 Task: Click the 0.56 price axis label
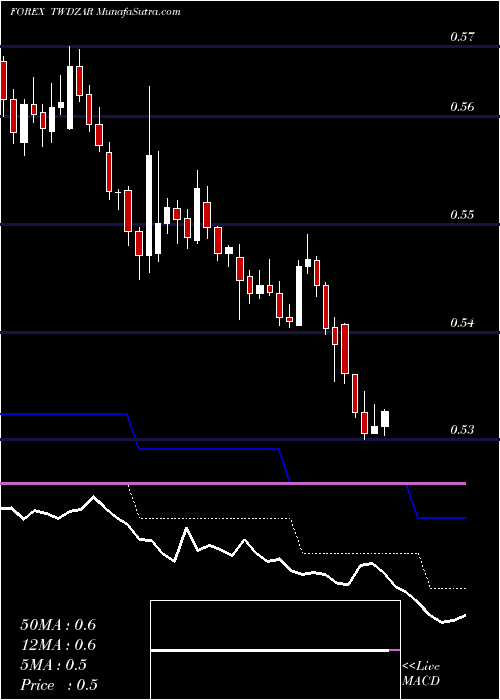coord(462,107)
